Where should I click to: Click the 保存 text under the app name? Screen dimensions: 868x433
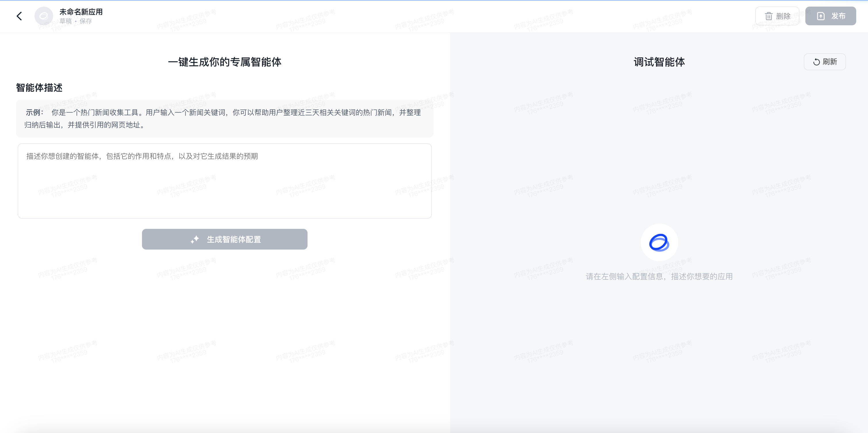pyautogui.click(x=86, y=21)
